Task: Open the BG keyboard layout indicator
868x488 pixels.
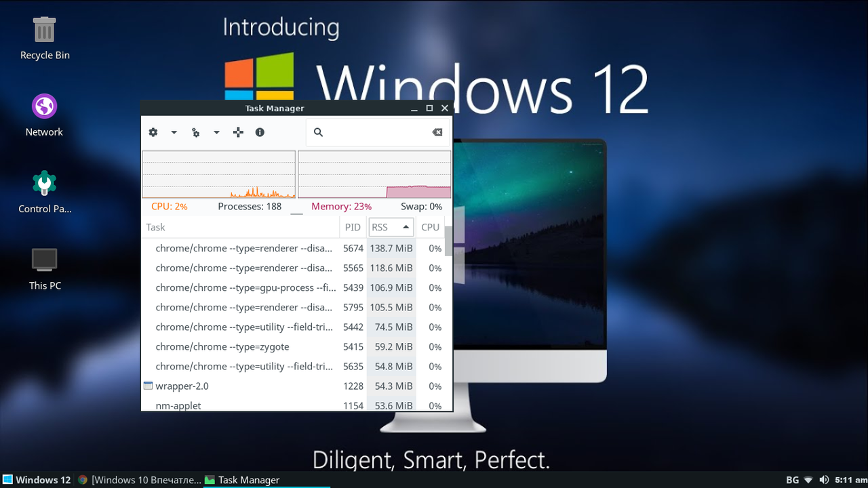Action: [x=792, y=480]
